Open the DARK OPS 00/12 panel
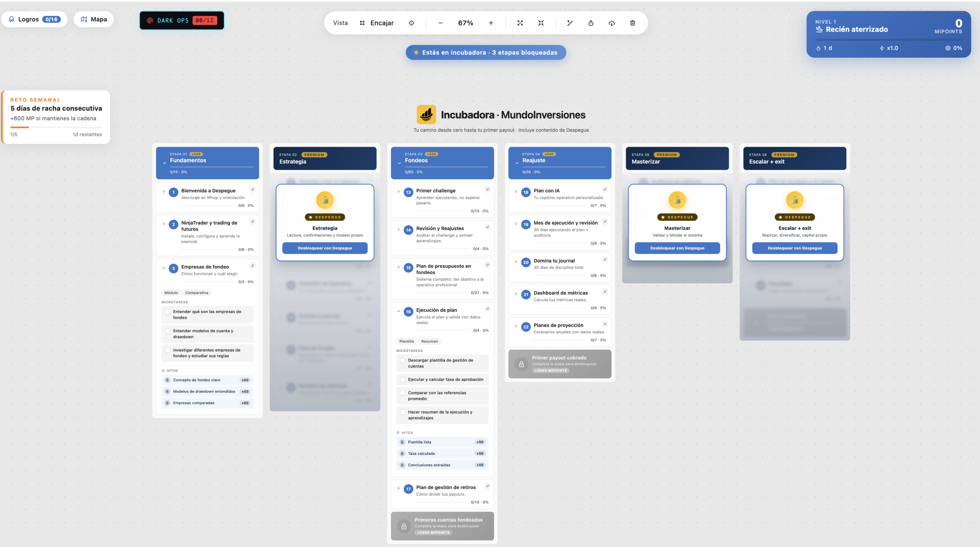The image size is (980, 547). (182, 20)
